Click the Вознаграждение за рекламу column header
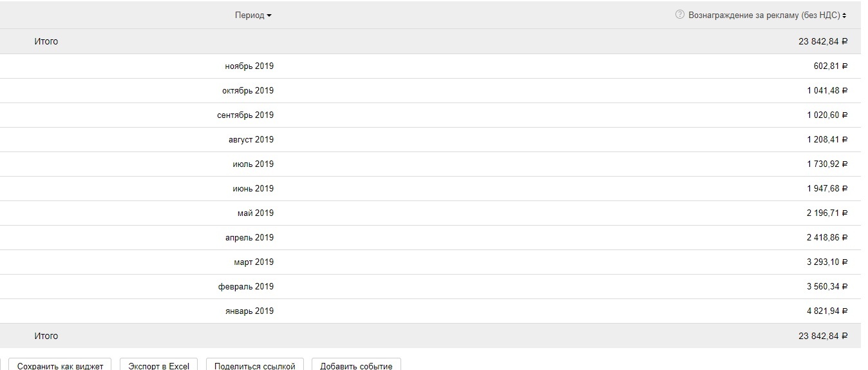The image size is (868, 370). [x=764, y=15]
